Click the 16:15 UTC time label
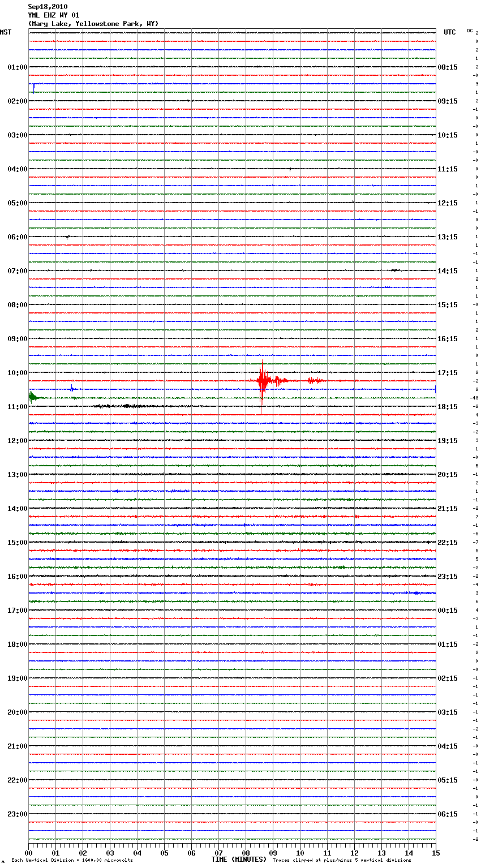The image size is (481, 868). pos(448,339)
